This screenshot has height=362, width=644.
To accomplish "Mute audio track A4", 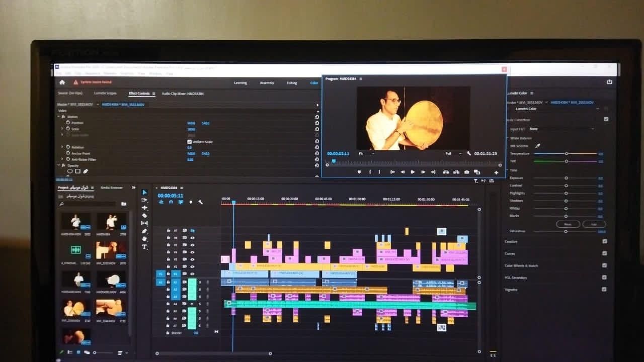I will click(x=192, y=304).
